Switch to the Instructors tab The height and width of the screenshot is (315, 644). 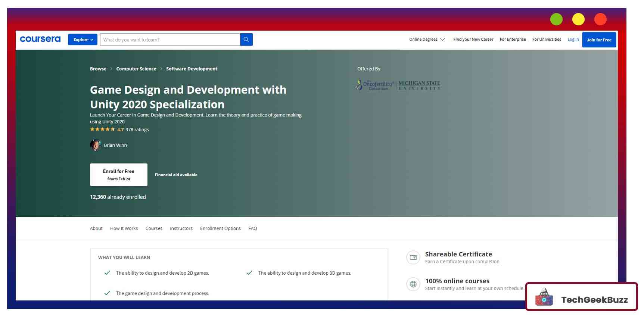pyautogui.click(x=181, y=228)
